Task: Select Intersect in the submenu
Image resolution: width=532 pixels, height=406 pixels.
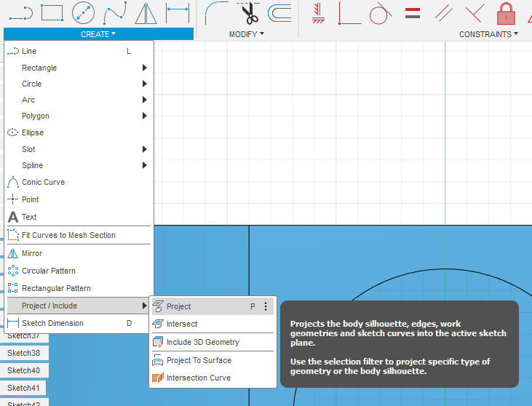Action: pyautogui.click(x=213, y=324)
